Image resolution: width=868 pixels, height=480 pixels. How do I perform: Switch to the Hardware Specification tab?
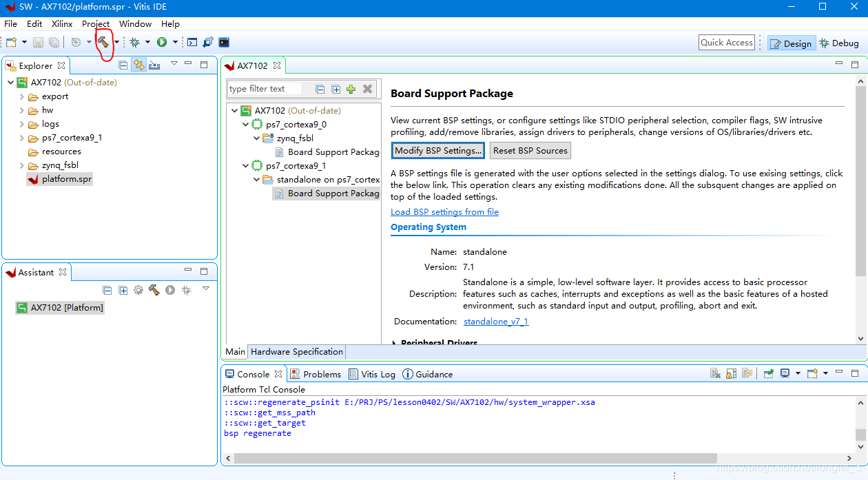(296, 351)
